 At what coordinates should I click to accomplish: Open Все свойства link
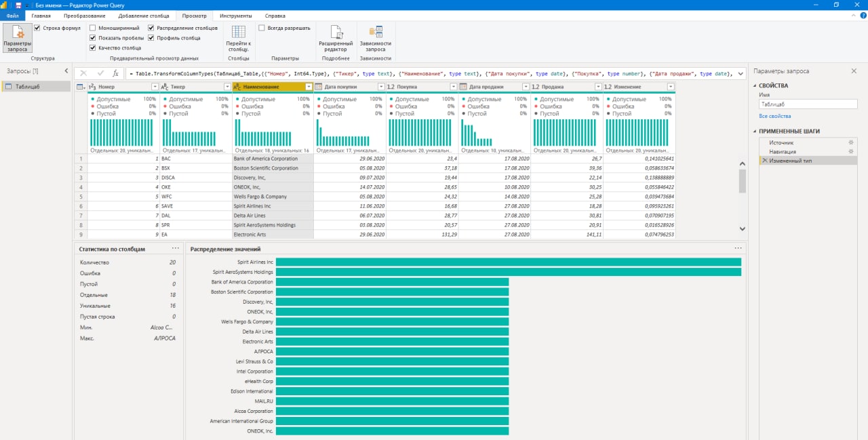click(x=774, y=116)
